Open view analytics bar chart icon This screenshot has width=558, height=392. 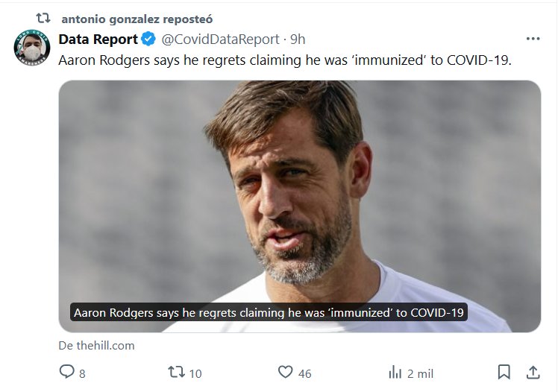click(395, 372)
